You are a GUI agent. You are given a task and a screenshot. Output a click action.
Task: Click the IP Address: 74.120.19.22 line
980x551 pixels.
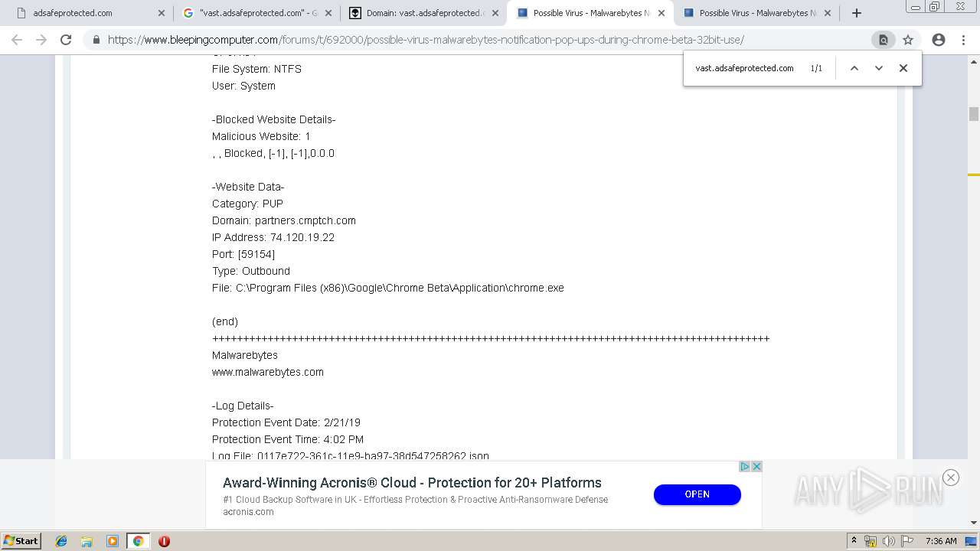(x=273, y=237)
